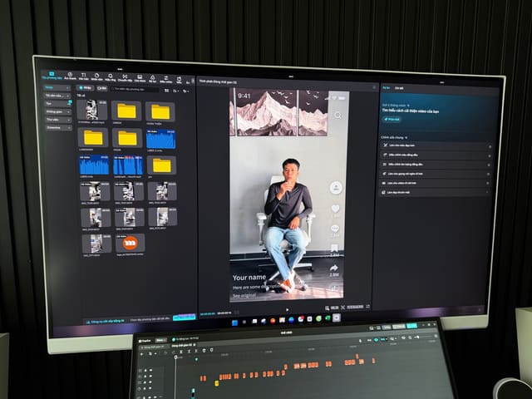Viewport: 532px width, 399px height.
Task: Select the pointer tool in timeline toolbar
Action: click(x=150, y=353)
